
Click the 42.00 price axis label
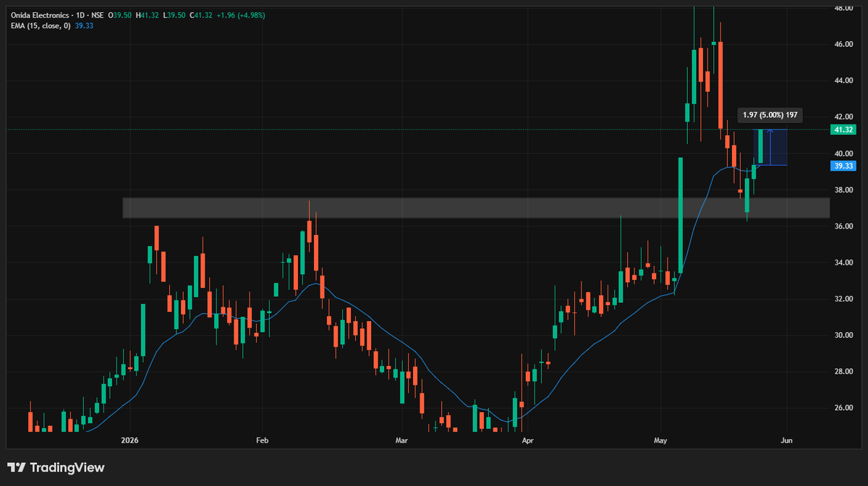tap(843, 116)
